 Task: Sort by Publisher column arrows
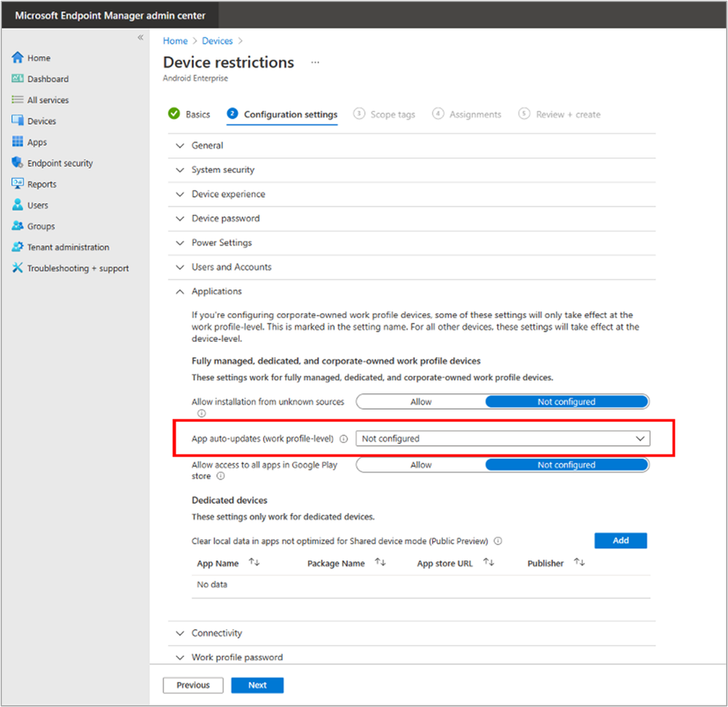579,562
